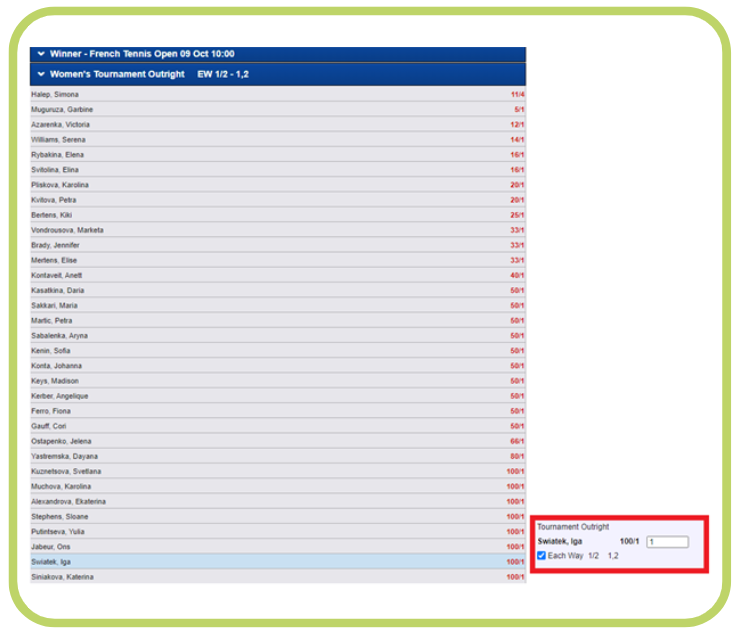Add Putintseva, Yulia at 100/1
The image size is (741, 638).
click(x=515, y=532)
